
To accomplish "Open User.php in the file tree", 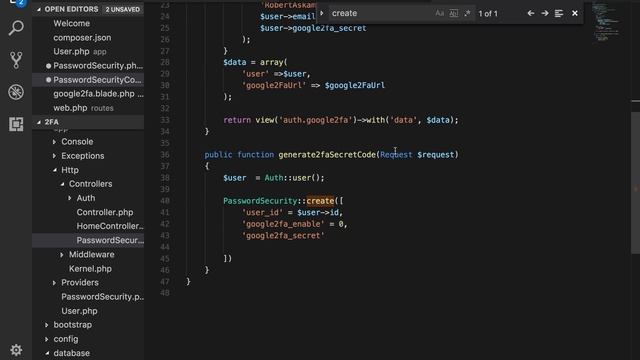I will tap(79, 311).
